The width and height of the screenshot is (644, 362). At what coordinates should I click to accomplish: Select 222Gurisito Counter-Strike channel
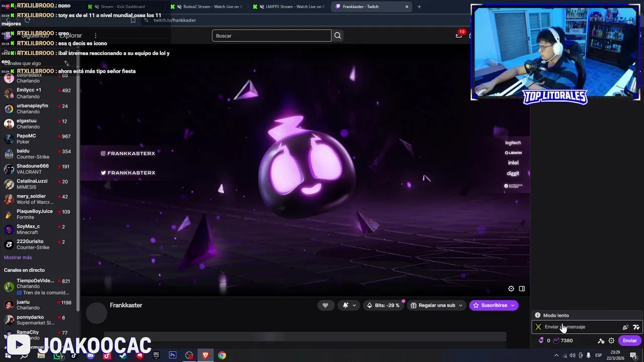coord(39,244)
